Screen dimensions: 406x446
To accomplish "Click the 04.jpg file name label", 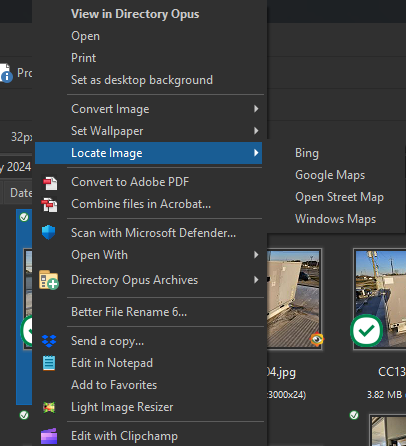I will click(x=282, y=372).
